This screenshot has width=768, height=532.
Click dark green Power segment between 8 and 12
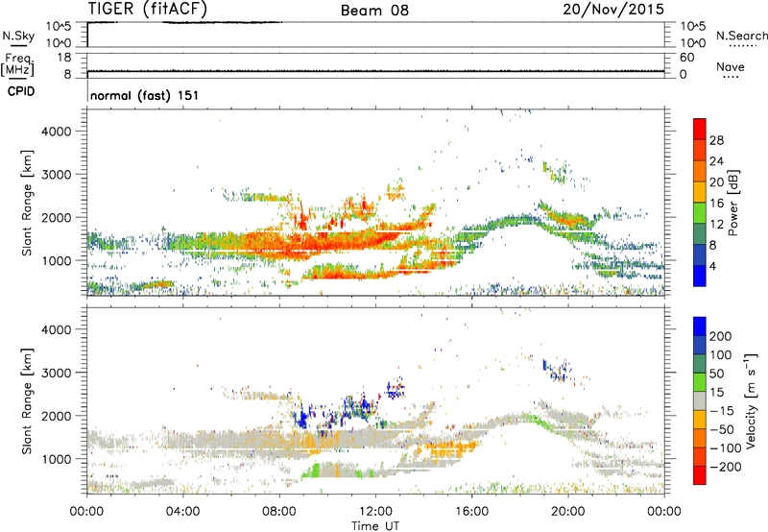coord(700,234)
